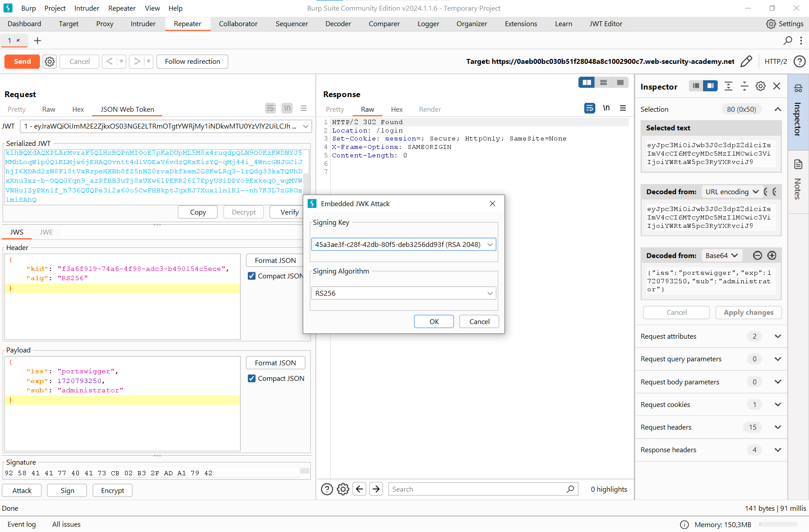The height and width of the screenshot is (532, 809).
Task: Click the Repeater tab search magnifier icon
Action: (x=788, y=41)
